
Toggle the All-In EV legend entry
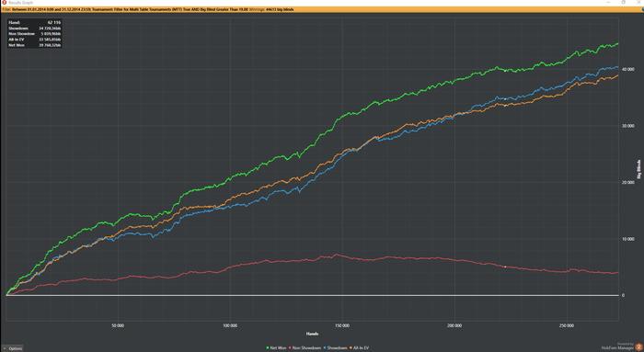(x=359, y=348)
